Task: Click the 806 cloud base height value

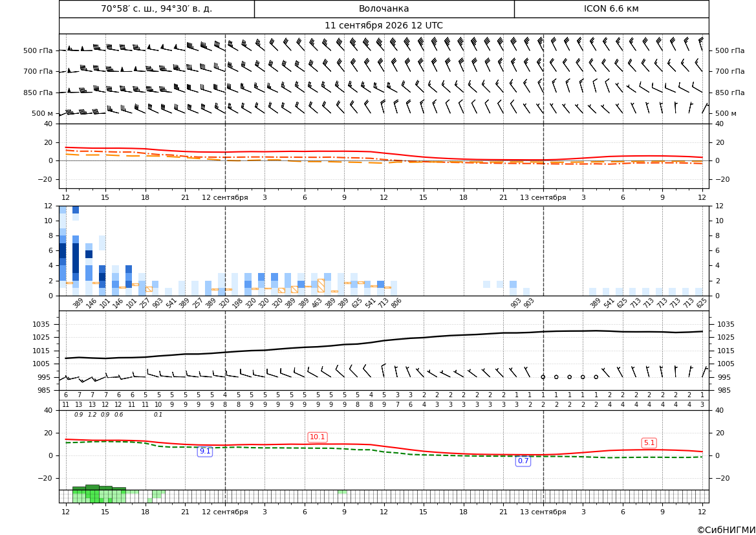Action: coord(396,303)
